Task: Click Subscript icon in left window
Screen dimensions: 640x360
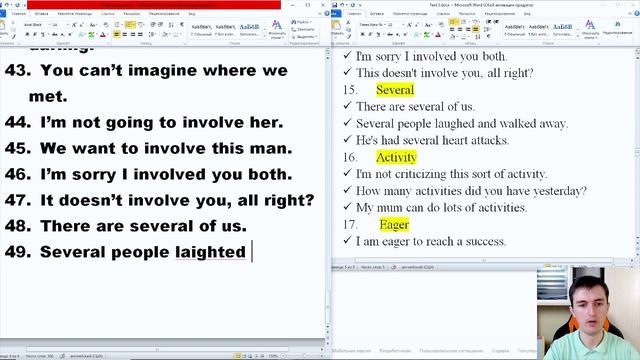Action: [x=62, y=35]
